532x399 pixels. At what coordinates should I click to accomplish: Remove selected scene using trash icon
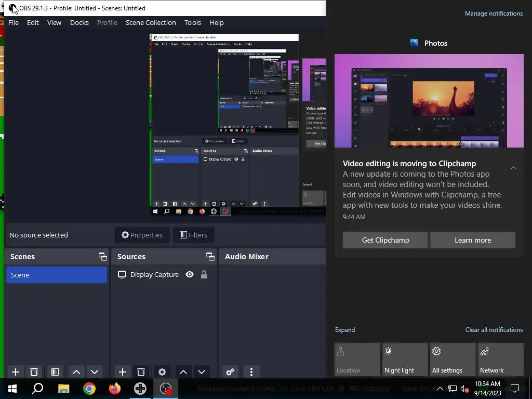tap(34, 372)
